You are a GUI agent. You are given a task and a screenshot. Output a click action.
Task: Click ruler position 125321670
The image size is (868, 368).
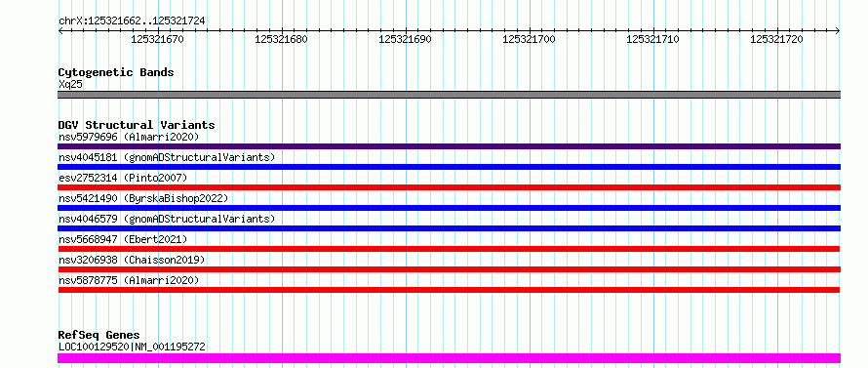(157, 39)
